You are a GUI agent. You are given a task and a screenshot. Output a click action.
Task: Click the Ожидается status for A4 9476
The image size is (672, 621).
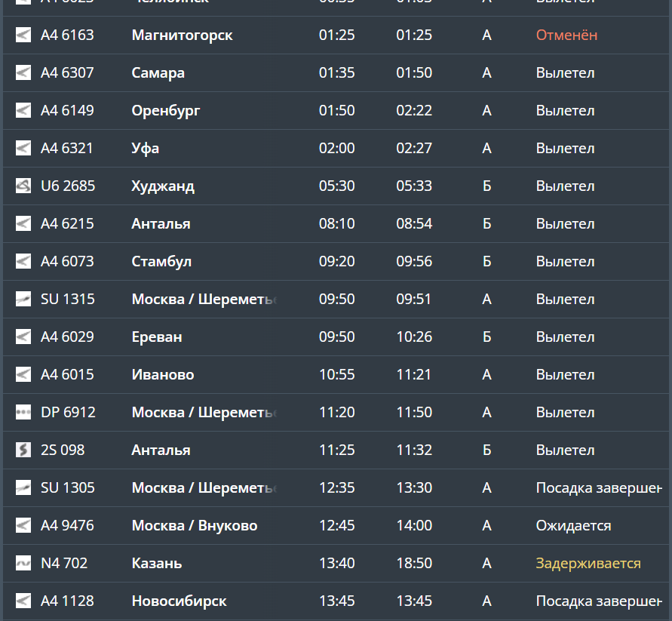[x=573, y=525]
